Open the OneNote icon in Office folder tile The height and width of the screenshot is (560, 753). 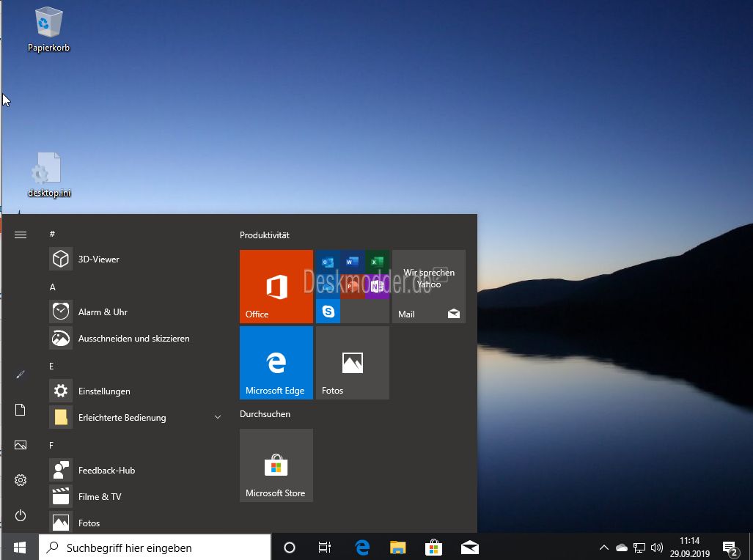click(377, 287)
